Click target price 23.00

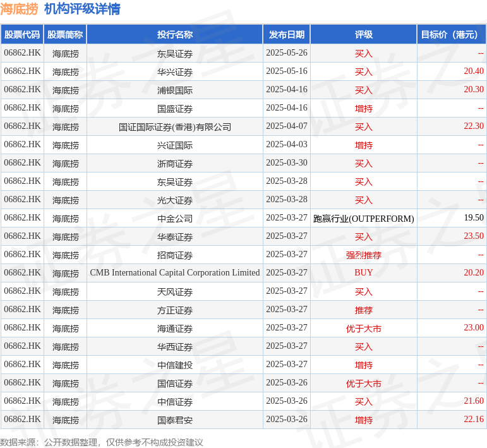point(474,328)
